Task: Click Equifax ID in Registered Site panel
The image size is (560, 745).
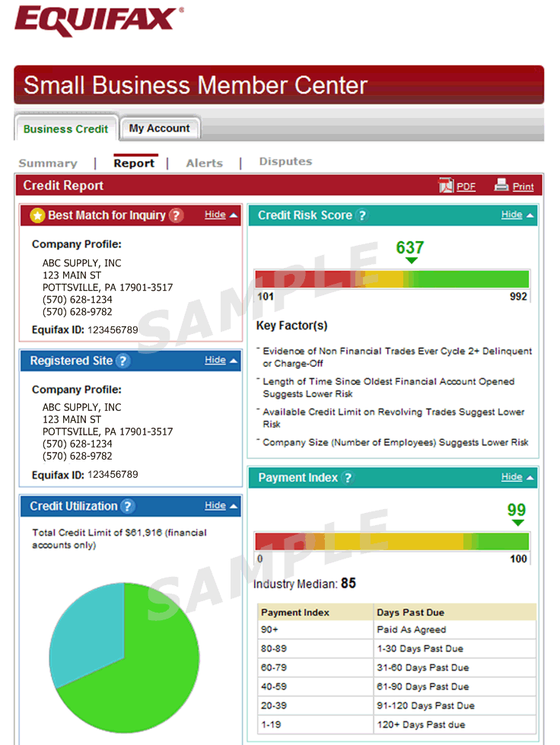Action: [84, 475]
